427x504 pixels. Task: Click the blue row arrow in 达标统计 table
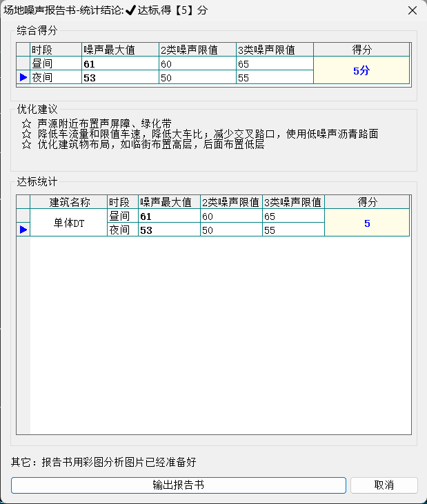[23, 230]
